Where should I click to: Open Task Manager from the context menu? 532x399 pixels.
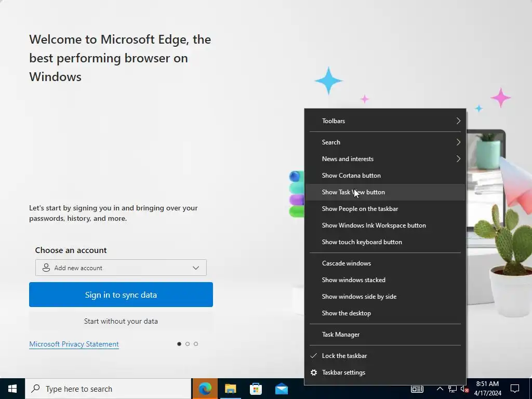[385, 335]
